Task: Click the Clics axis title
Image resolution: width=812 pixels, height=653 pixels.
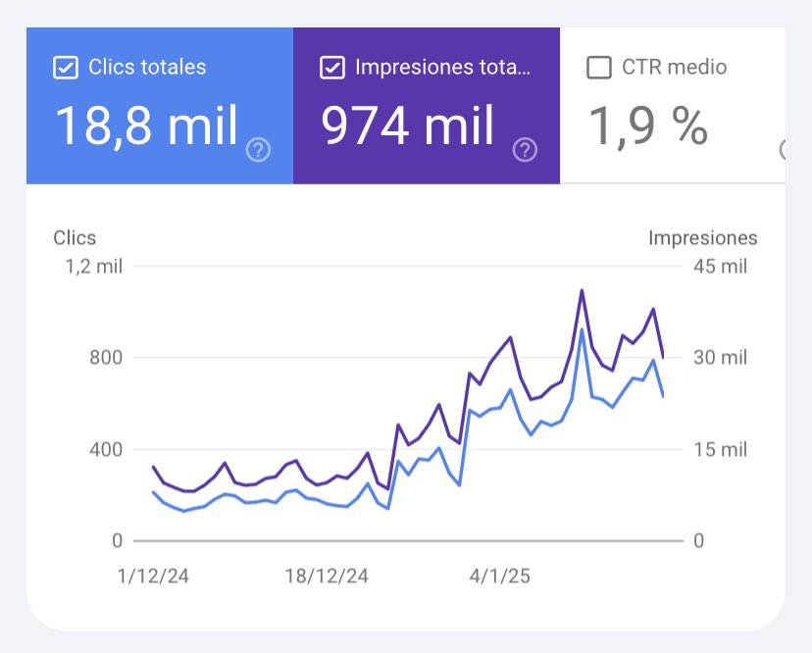Action: (74, 238)
